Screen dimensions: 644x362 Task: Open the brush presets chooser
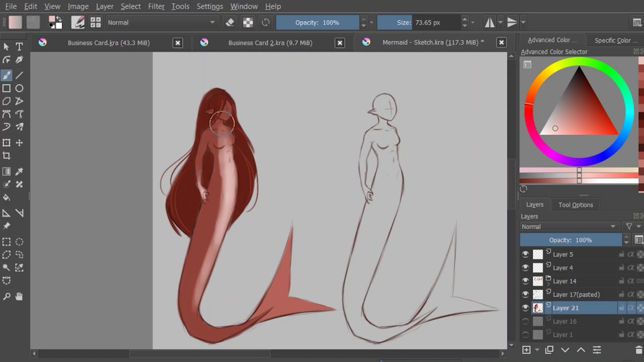click(96, 22)
